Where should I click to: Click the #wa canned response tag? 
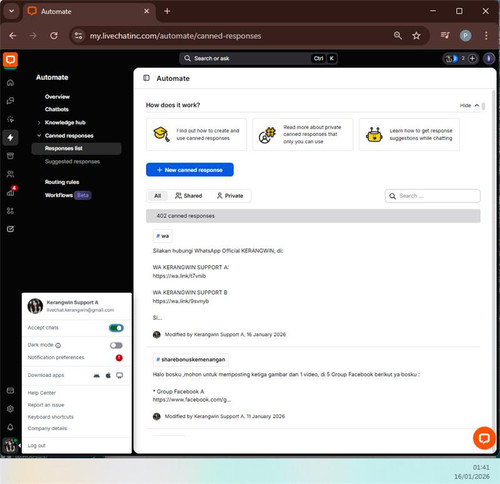pos(163,236)
